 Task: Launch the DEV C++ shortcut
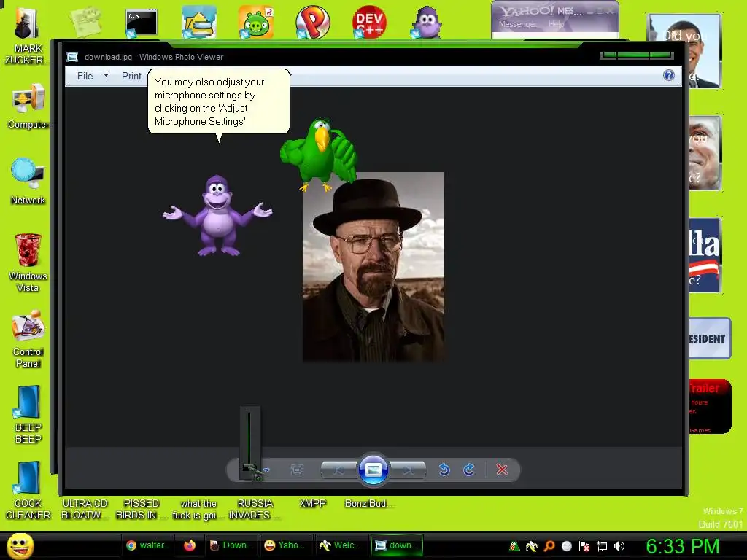pyautogui.click(x=369, y=22)
